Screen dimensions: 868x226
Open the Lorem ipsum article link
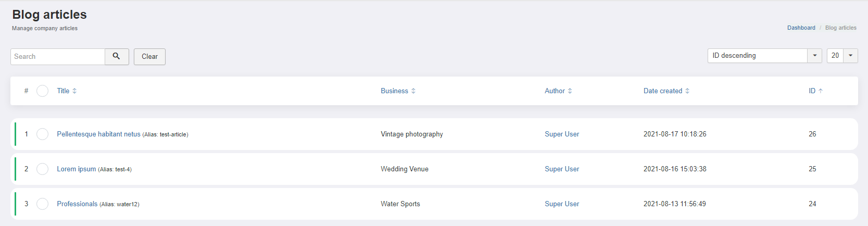[x=76, y=169]
